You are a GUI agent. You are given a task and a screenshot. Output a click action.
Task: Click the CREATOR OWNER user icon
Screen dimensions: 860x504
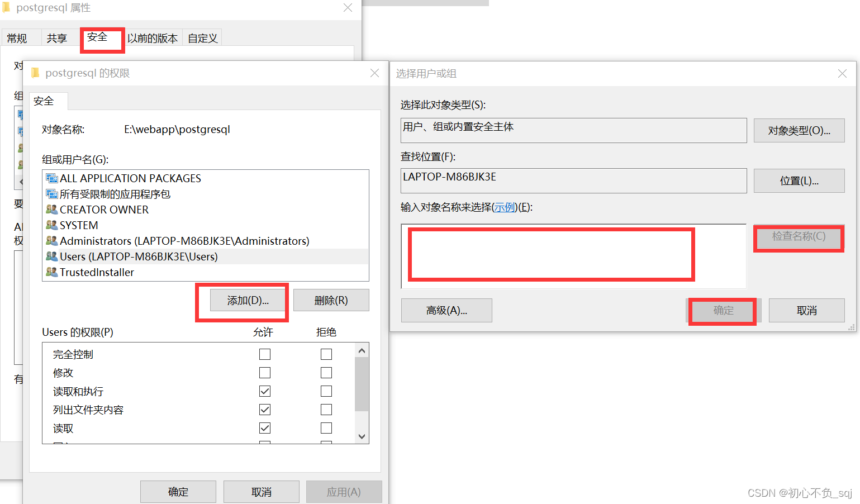51,210
